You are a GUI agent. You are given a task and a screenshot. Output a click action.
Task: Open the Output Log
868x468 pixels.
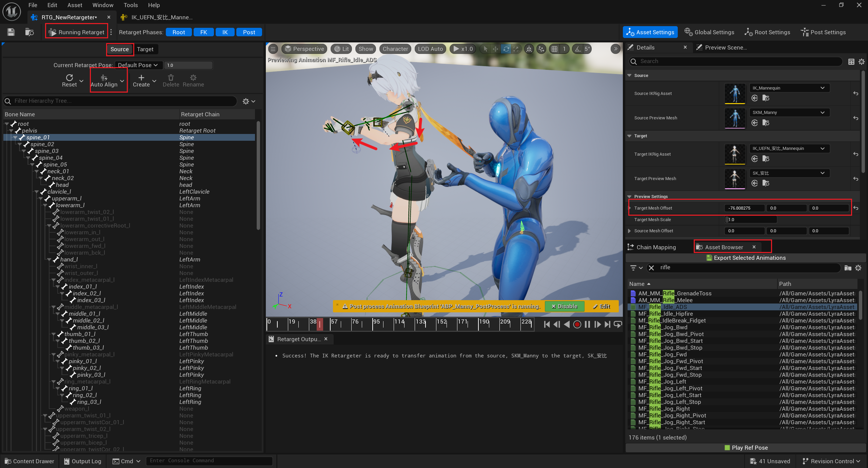[x=82, y=461]
